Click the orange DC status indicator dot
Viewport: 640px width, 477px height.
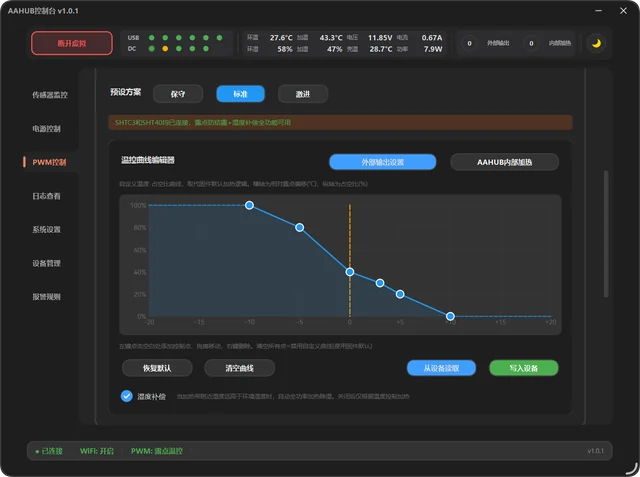pos(165,49)
